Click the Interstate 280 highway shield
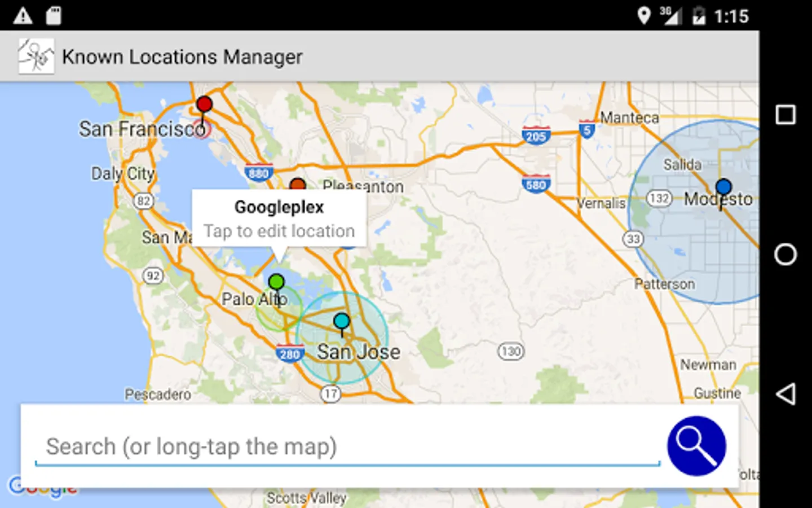 [x=290, y=354]
